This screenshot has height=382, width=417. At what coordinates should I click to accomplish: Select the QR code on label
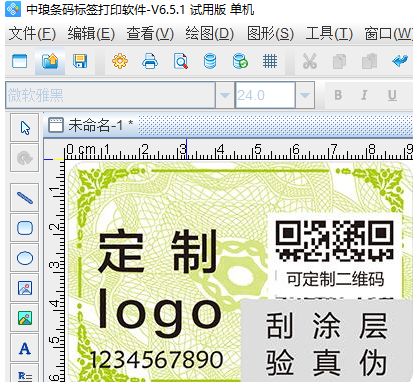(x=335, y=241)
